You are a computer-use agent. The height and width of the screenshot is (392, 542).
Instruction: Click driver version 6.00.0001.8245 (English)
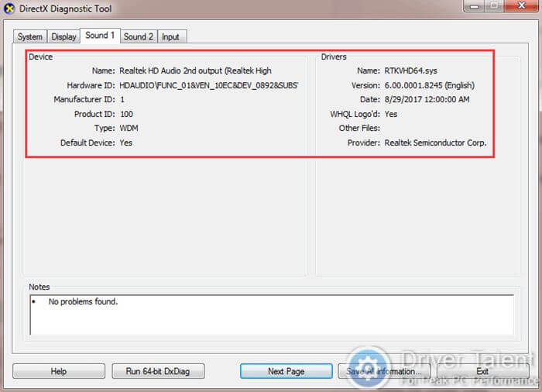point(429,85)
